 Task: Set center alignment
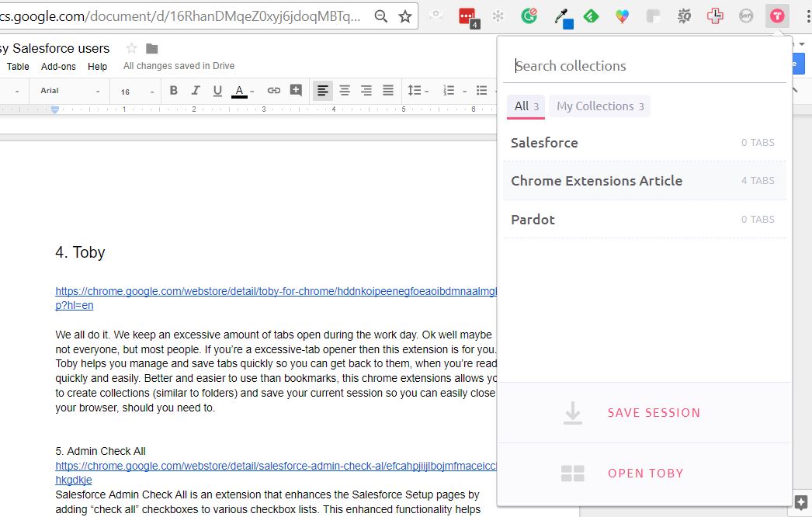pos(345,91)
